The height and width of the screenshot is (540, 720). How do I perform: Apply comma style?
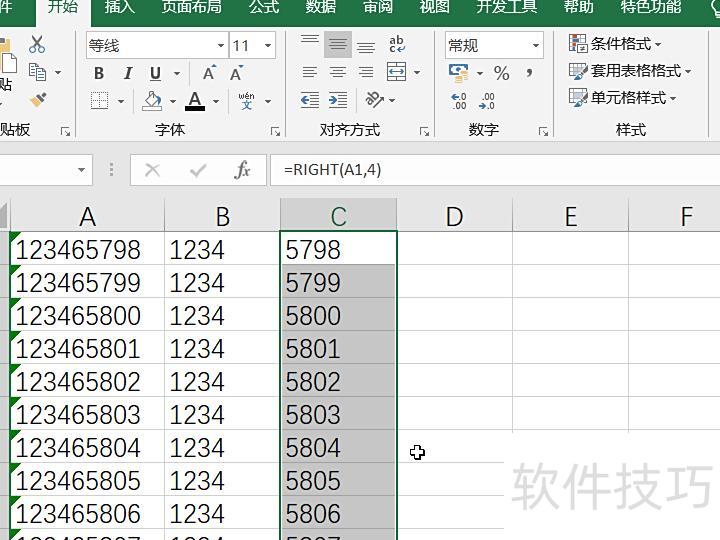click(x=529, y=73)
